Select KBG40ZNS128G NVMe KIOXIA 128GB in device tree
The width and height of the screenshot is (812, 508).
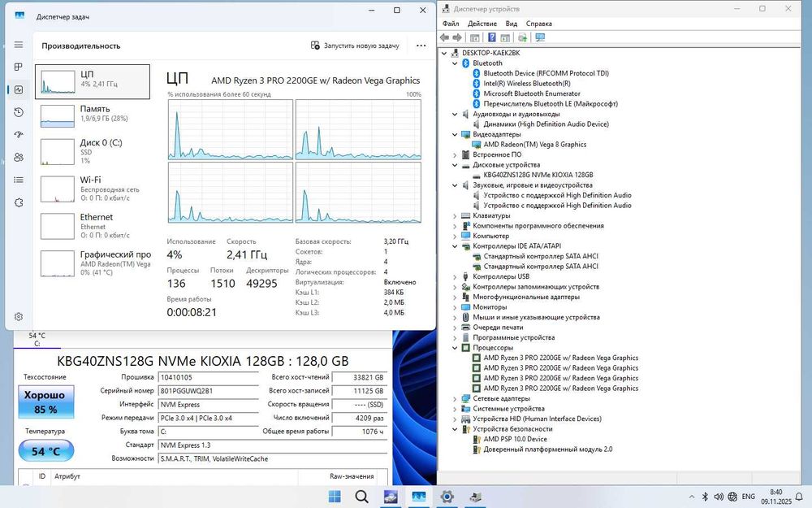(538, 176)
